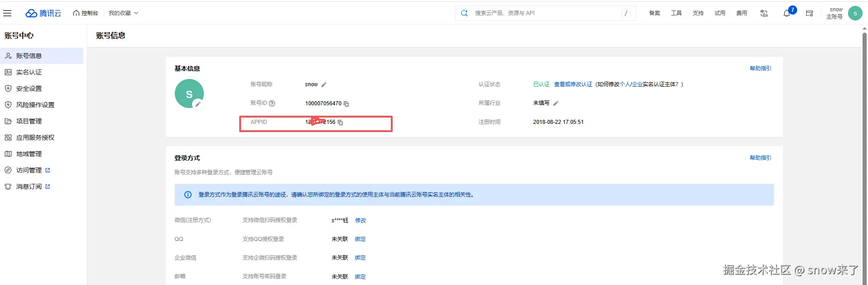The height and width of the screenshot is (285, 868).
Task: Open the 支持 header menu
Action: tap(698, 13)
